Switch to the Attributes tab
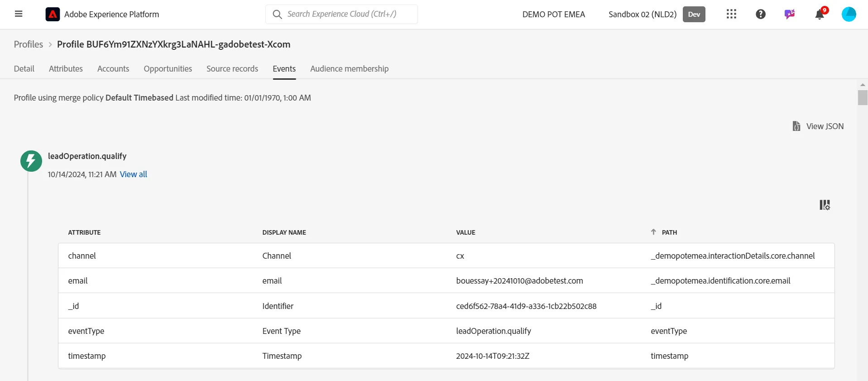868x381 pixels. (66, 69)
